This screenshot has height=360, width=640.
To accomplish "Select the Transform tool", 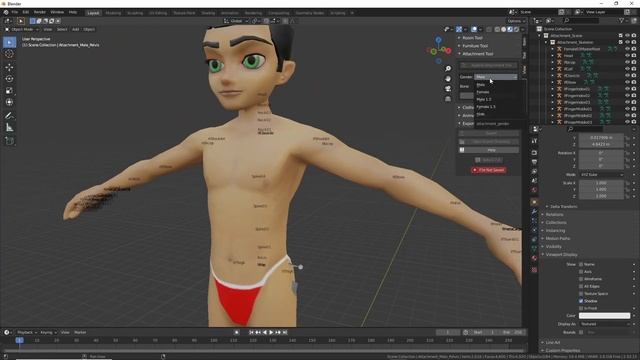I will 9,102.
